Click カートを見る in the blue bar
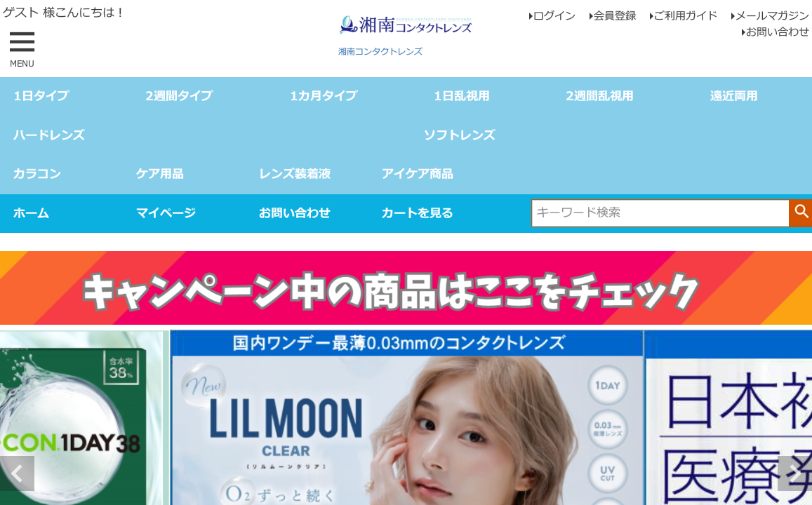 click(x=418, y=213)
